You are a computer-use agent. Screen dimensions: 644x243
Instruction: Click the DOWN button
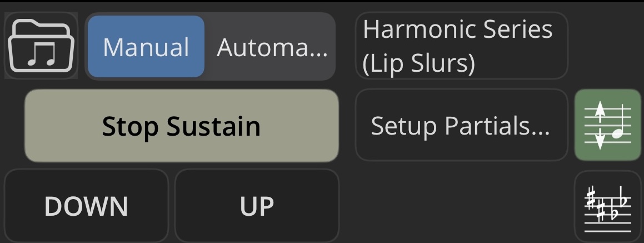coord(86,206)
